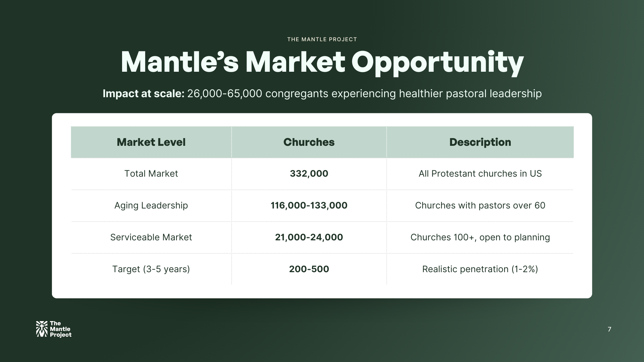The image size is (644, 362).
Task: Click 'The Mantle Project' logo text
Action: point(60,329)
